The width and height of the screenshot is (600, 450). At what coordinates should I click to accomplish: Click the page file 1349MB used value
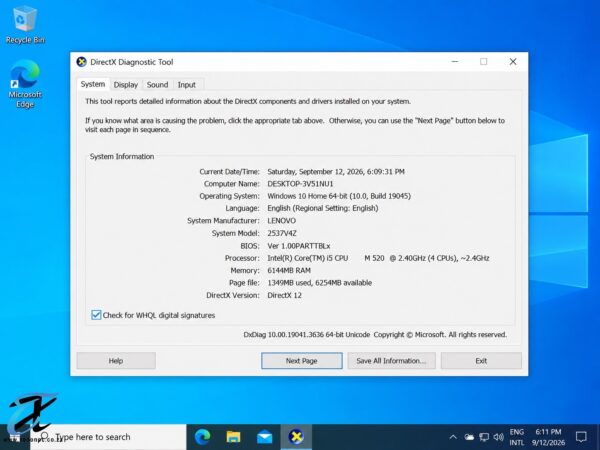click(320, 283)
